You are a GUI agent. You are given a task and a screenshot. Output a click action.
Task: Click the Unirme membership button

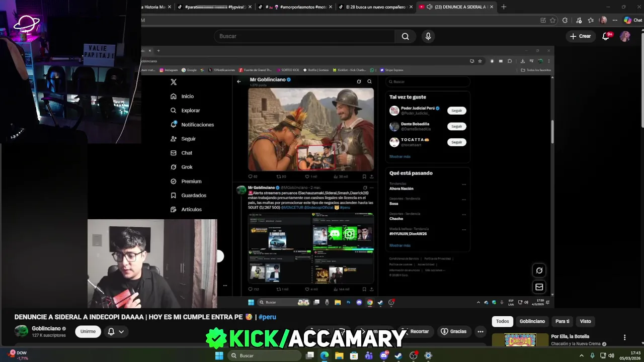[88, 331]
